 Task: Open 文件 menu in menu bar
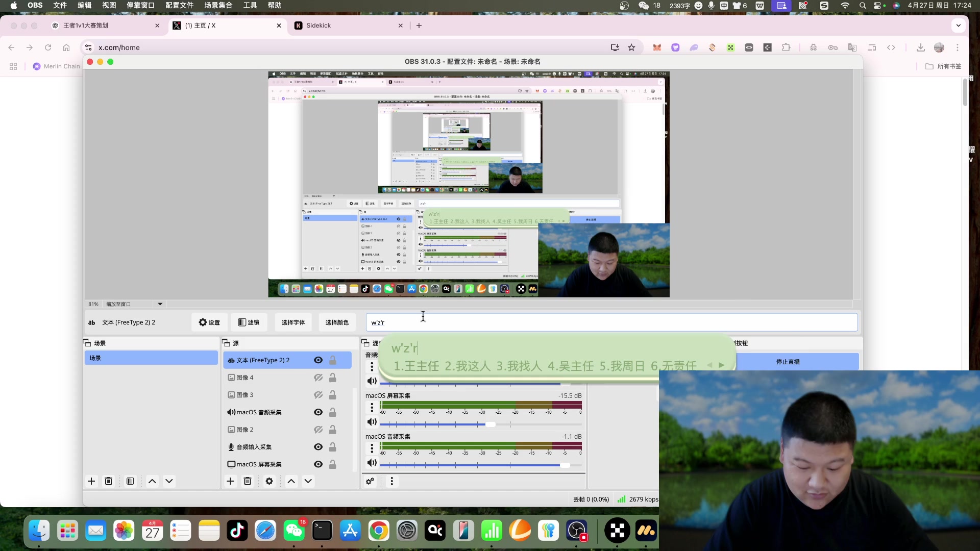click(60, 5)
